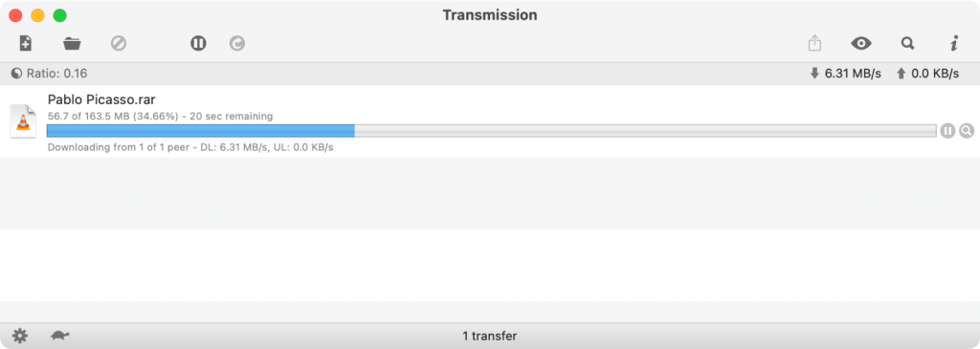This screenshot has width=980, height=349.
Task: Click the Create Torrent File icon
Action: [26, 43]
